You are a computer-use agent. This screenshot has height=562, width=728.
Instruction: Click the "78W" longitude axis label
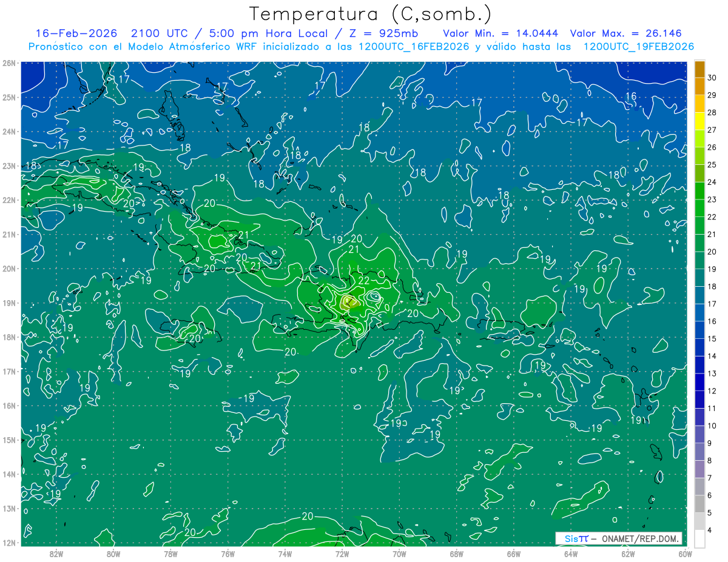tap(170, 553)
